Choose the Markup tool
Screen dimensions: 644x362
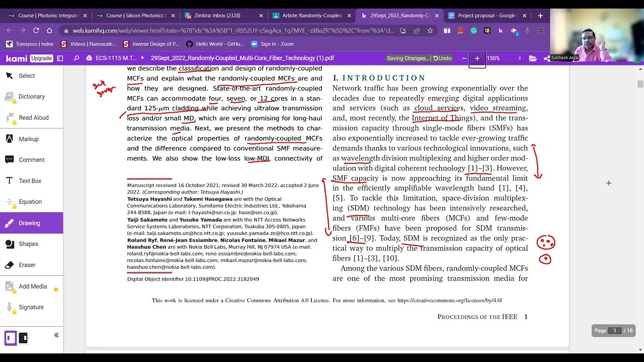pos(31,139)
